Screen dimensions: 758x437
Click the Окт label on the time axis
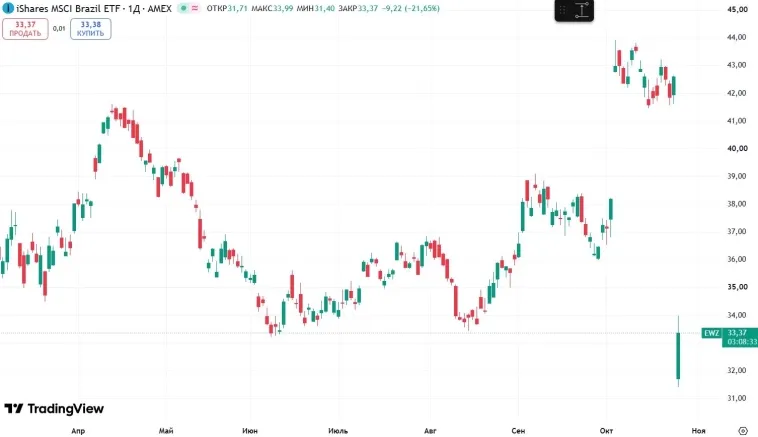coord(606,431)
